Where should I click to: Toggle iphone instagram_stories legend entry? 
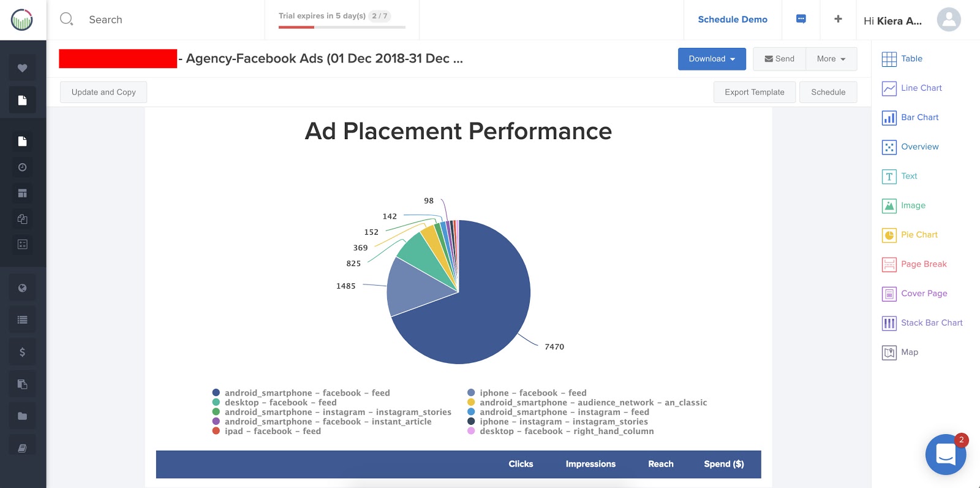point(557,422)
